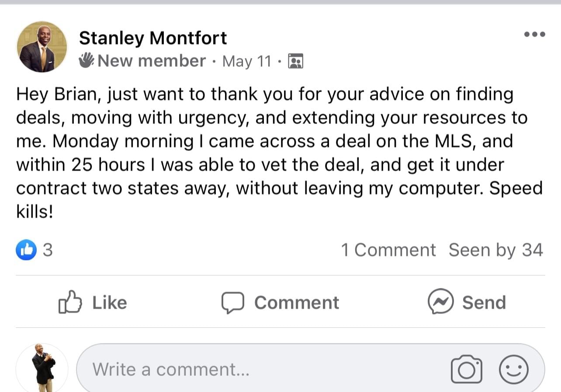Click the waving hand new member badge
The height and width of the screenshot is (392, 561).
[x=87, y=61]
